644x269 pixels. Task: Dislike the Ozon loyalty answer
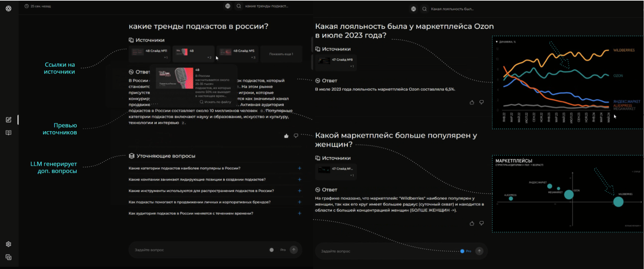[x=481, y=102]
